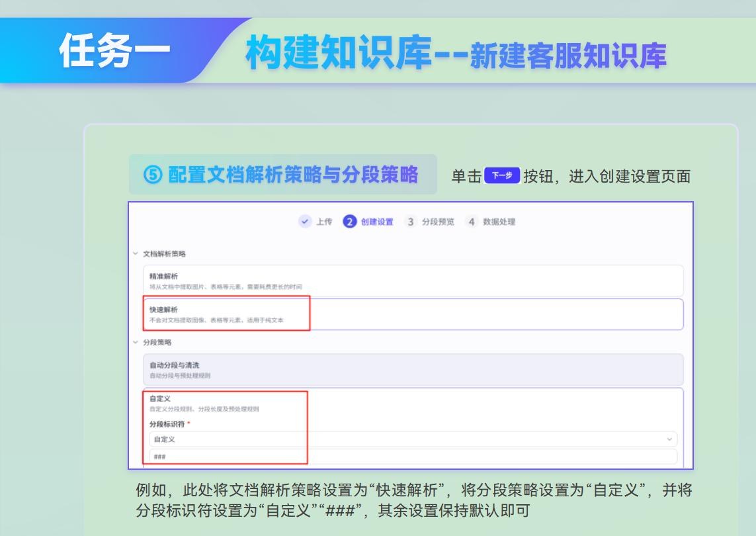Click the checkmark icon next to 上传 step
This screenshot has height=536, width=756.
[x=304, y=222]
